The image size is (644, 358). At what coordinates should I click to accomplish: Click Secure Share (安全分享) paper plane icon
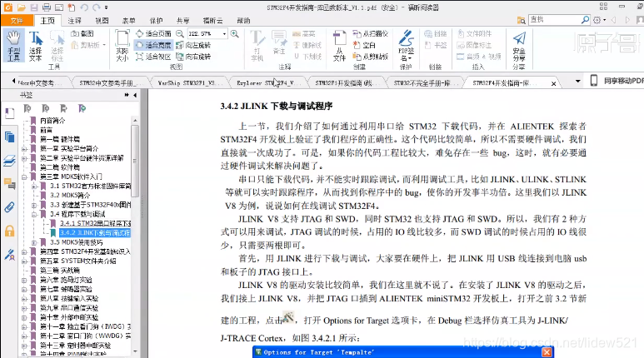click(519, 45)
